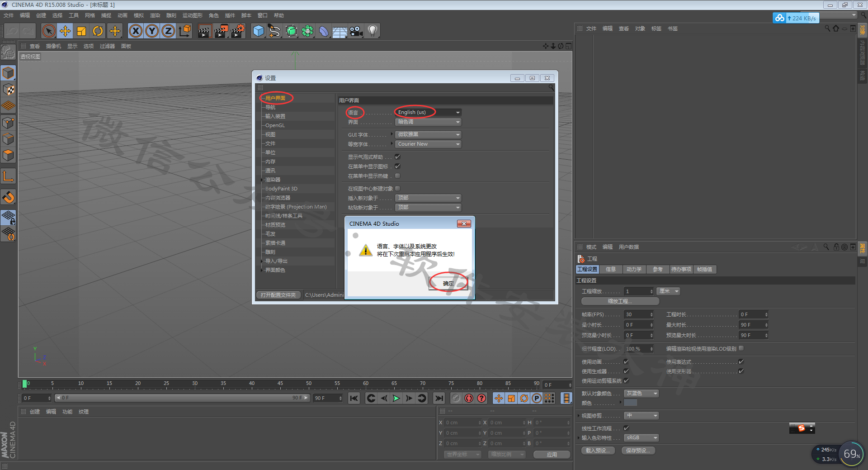Toggle 使用生成器 checkbox

pyautogui.click(x=626, y=371)
